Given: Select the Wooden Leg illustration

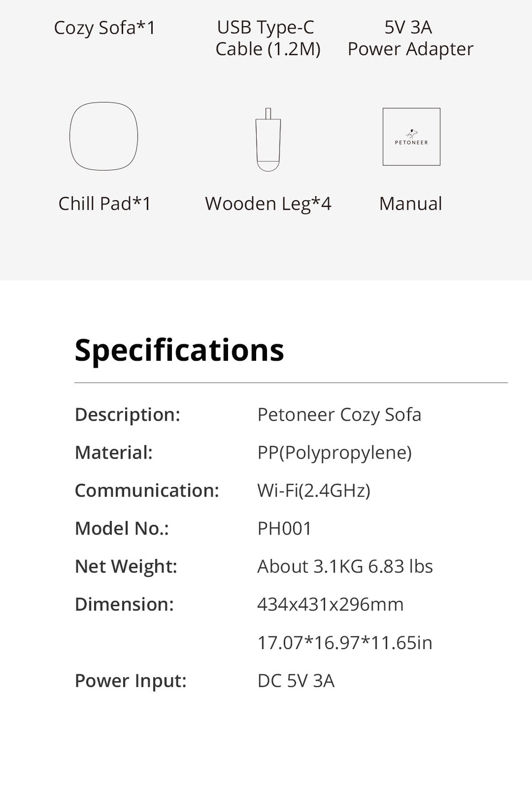Looking at the screenshot, I should 268,139.
